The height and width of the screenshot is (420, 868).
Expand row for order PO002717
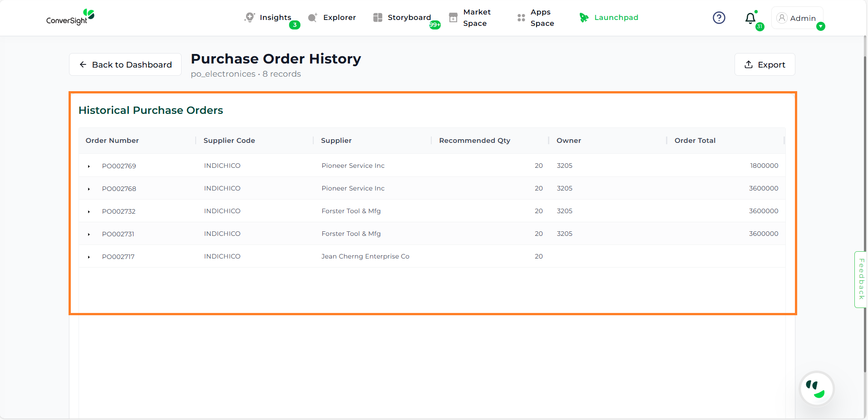[89, 257]
